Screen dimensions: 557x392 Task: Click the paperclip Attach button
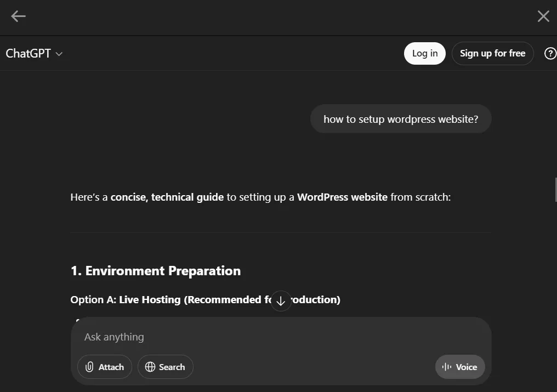105,367
